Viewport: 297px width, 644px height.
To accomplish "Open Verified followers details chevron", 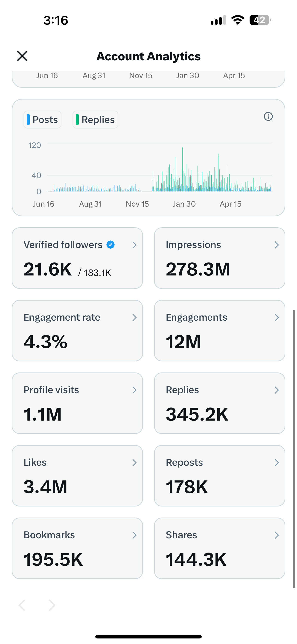I will (x=134, y=245).
